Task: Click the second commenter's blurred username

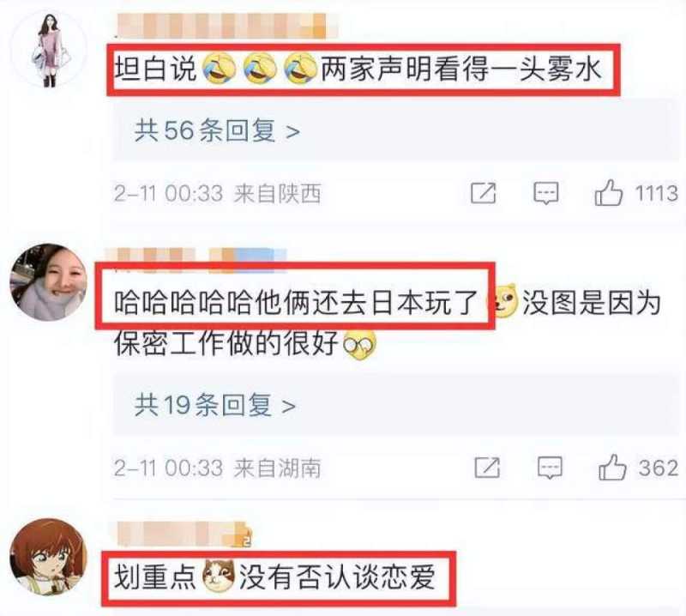Action: coord(196,255)
